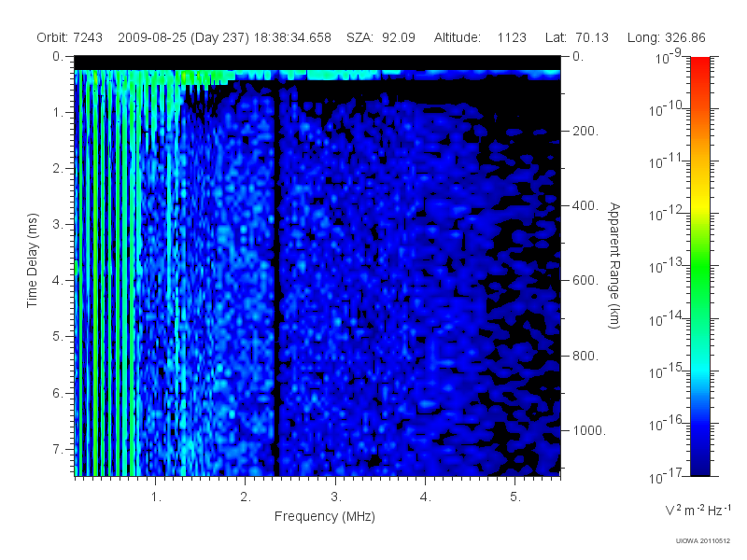
Task: Click the time delay tick '3.' on left axis
Action: pos(58,224)
